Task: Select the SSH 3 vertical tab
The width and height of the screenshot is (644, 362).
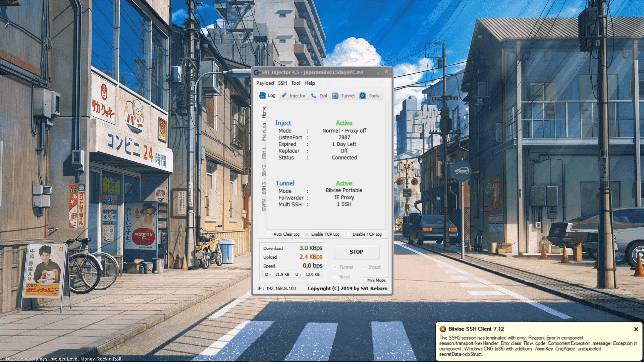Action: coord(264,188)
